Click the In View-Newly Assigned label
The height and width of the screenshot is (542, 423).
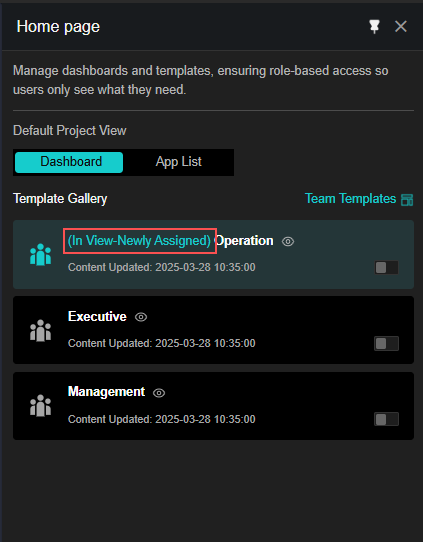point(139,241)
